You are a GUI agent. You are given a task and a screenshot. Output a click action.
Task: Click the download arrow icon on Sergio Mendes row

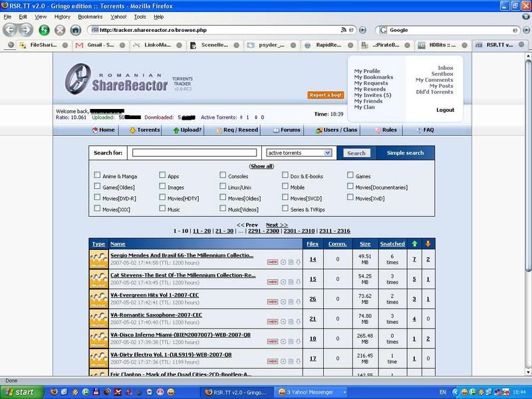(298, 262)
